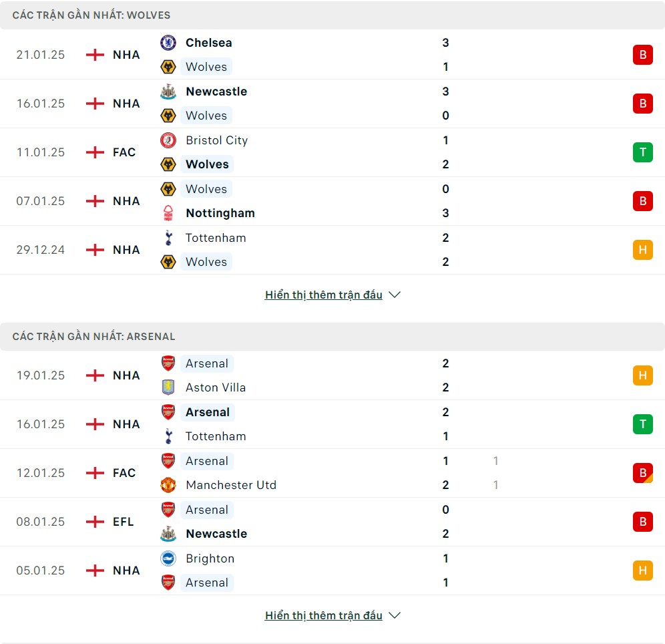Click the B badge for Arsenal vs Manchester Utd
The image size is (665, 644).
pyautogui.click(x=642, y=473)
